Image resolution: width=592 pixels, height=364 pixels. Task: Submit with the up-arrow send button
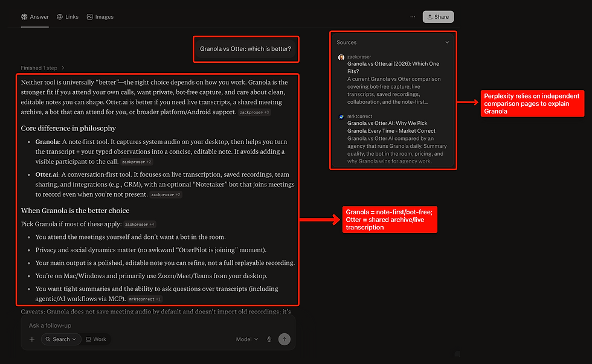pyautogui.click(x=285, y=339)
